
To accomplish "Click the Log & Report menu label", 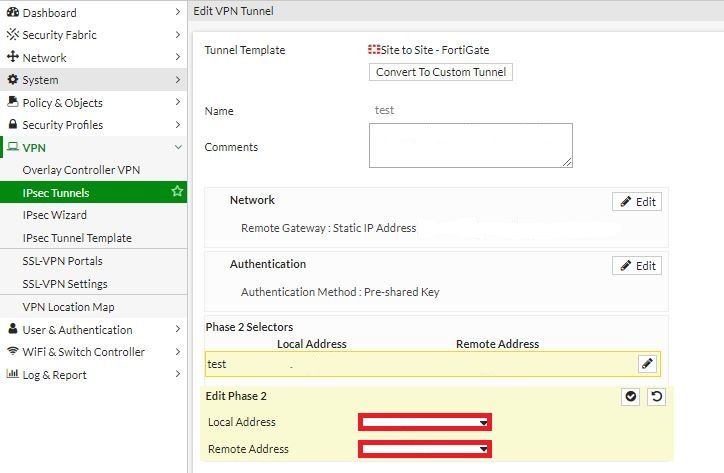I will [x=54, y=375].
